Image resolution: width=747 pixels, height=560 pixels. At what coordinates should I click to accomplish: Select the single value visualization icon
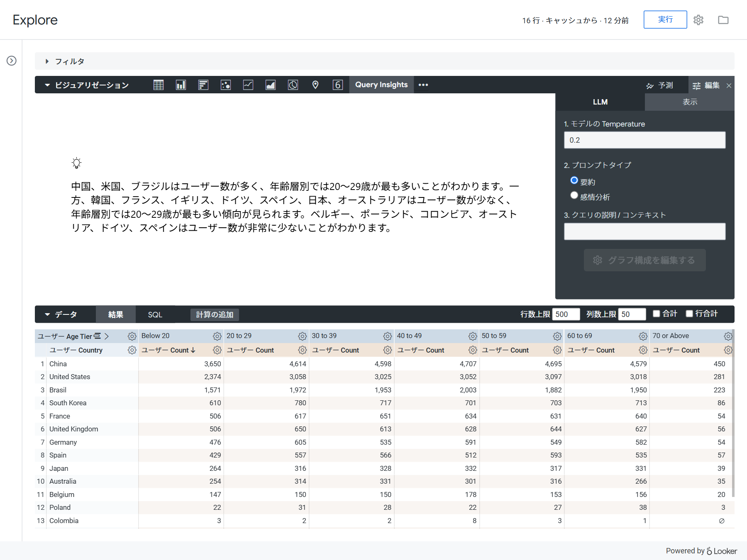click(338, 85)
